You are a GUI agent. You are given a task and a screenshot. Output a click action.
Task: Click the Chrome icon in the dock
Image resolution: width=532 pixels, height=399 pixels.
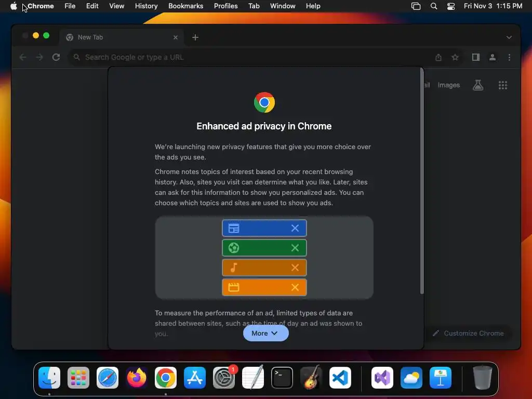166,378
